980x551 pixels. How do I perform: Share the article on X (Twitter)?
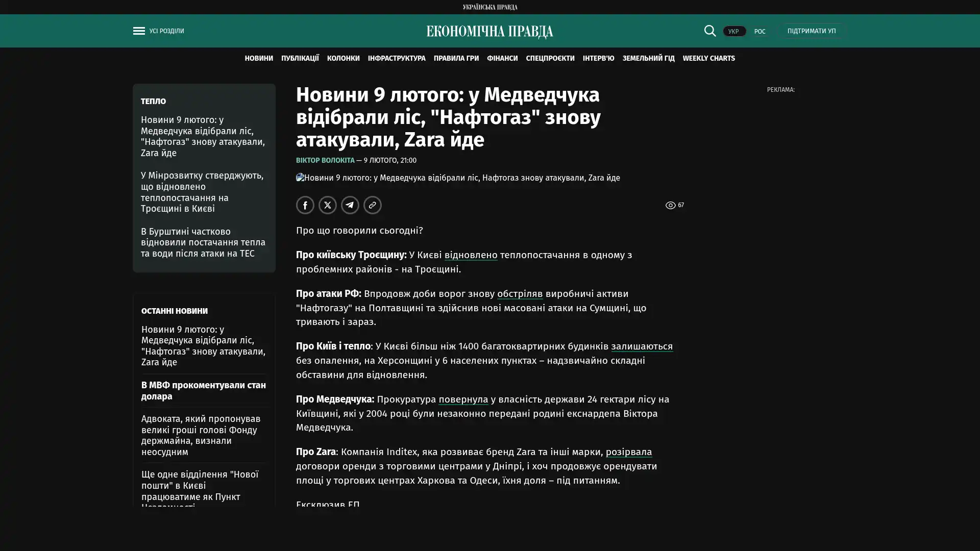point(328,205)
